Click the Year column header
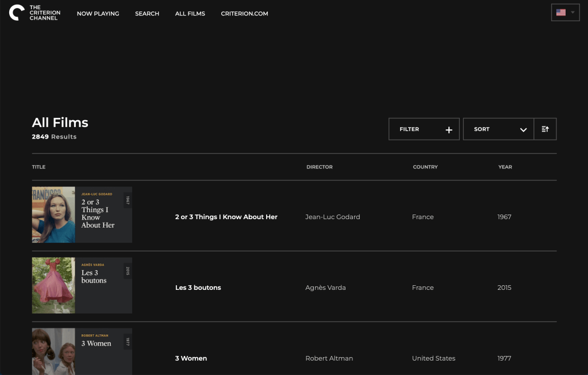The image size is (588, 375). (x=505, y=167)
